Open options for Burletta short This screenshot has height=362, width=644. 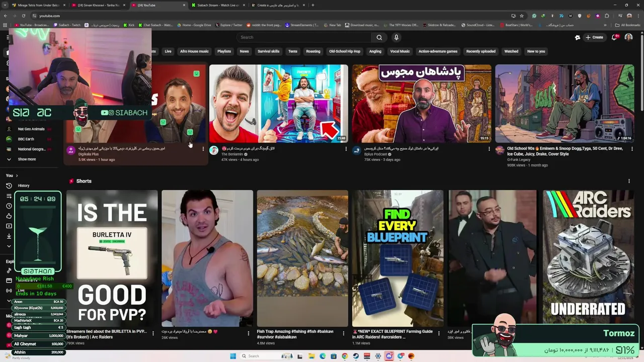pos(153,333)
